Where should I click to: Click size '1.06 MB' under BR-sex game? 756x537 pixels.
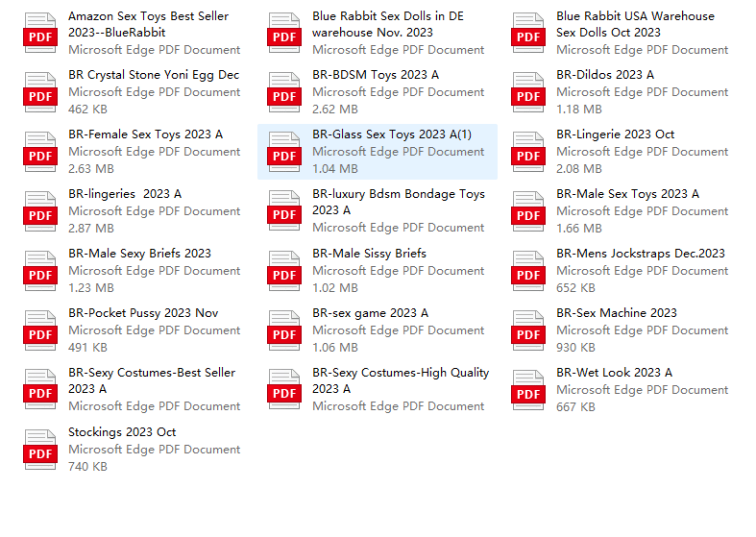click(x=335, y=348)
